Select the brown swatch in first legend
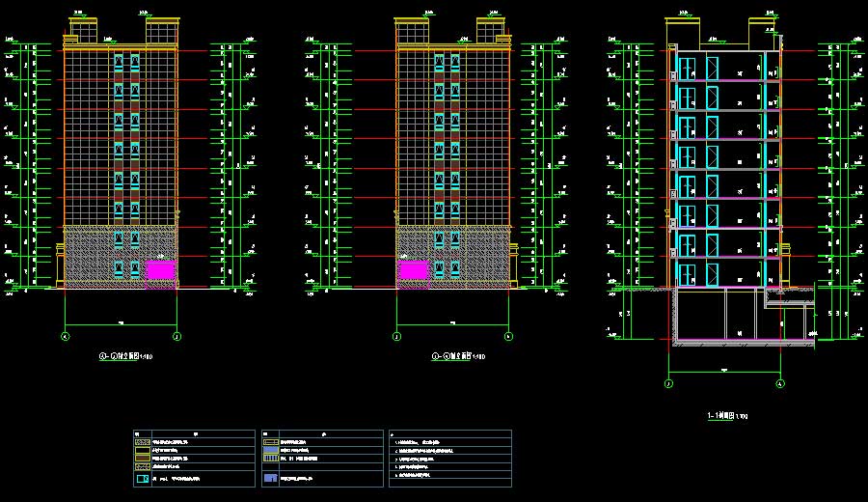 (x=143, y=459)
